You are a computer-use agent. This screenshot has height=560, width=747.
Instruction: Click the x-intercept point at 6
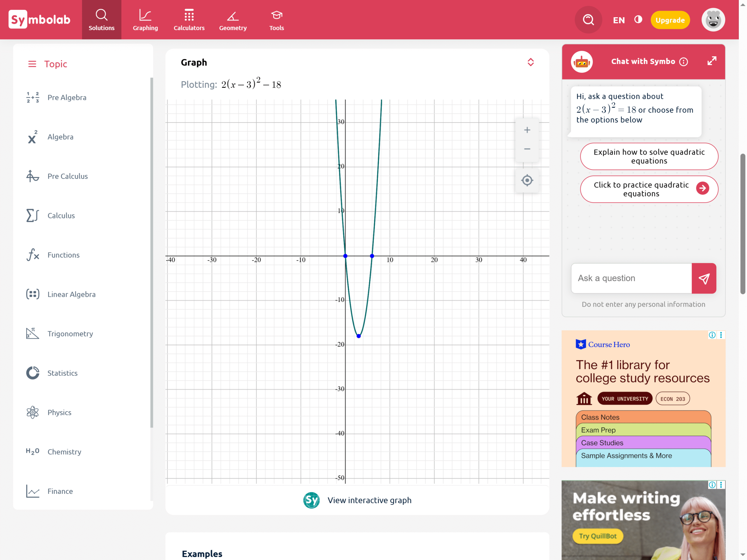click(x=372, y=256)
